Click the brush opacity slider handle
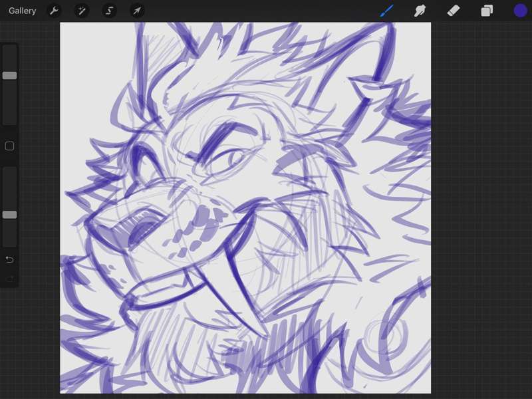 point(9,214)
